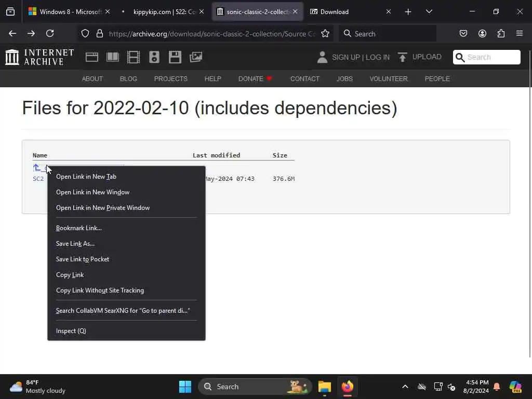
Task: Choose Bookmark Link... from context menu
Action: pos(127,228)
